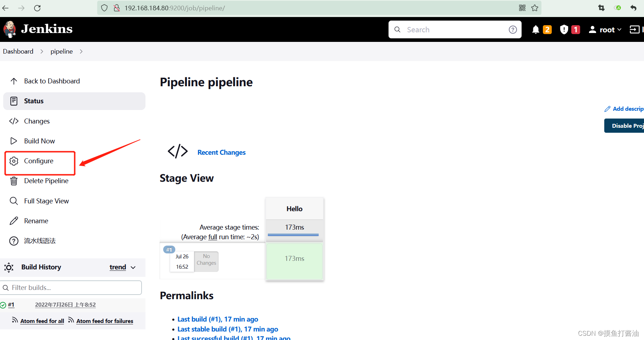Click the No Changes box for build #1
This screenshot has height=340, width=644.
coord(207,262)
